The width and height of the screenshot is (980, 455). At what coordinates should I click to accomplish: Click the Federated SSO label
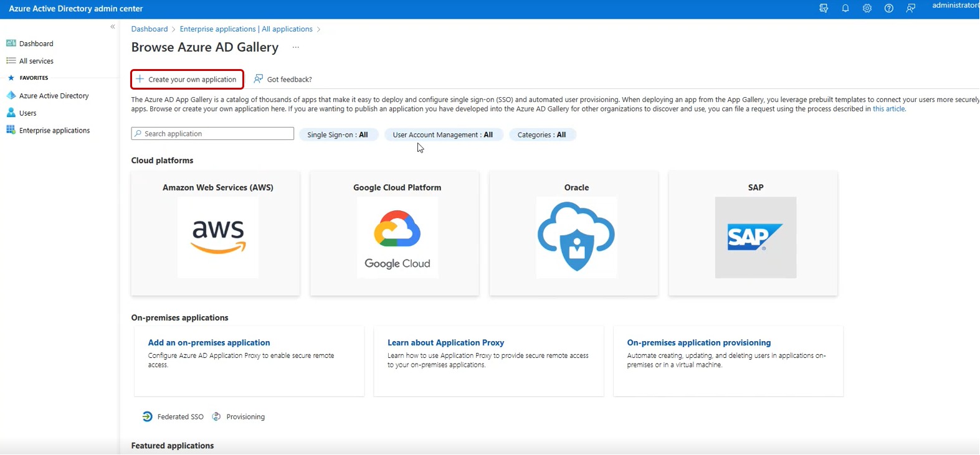pyautogui.click(x=181, y=417)
